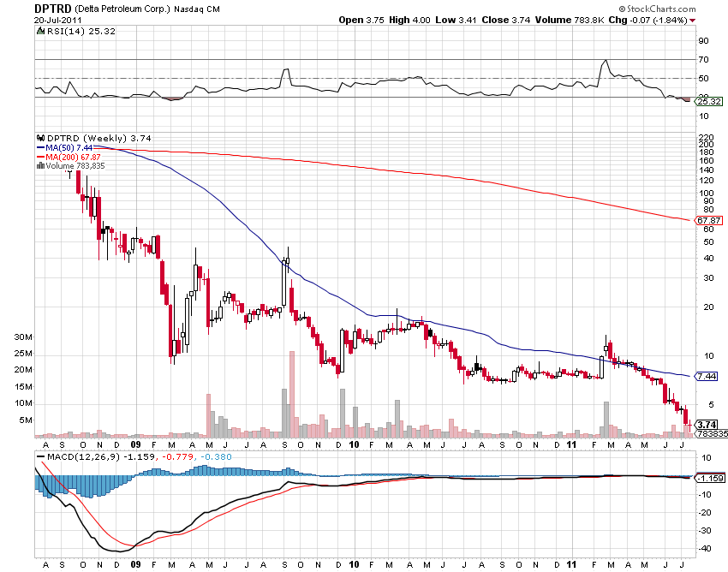Click the Chg -0.07 (-1.84%) value
Screen dimensions: 728x572
point(647,20)
